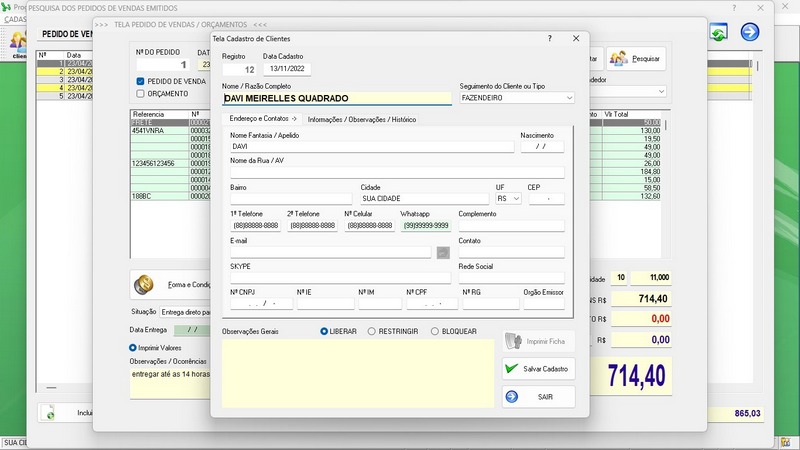Open the Situação dropdown Entrega direto
The height and width of the screenshot is (450, 800).
(185, 312)
